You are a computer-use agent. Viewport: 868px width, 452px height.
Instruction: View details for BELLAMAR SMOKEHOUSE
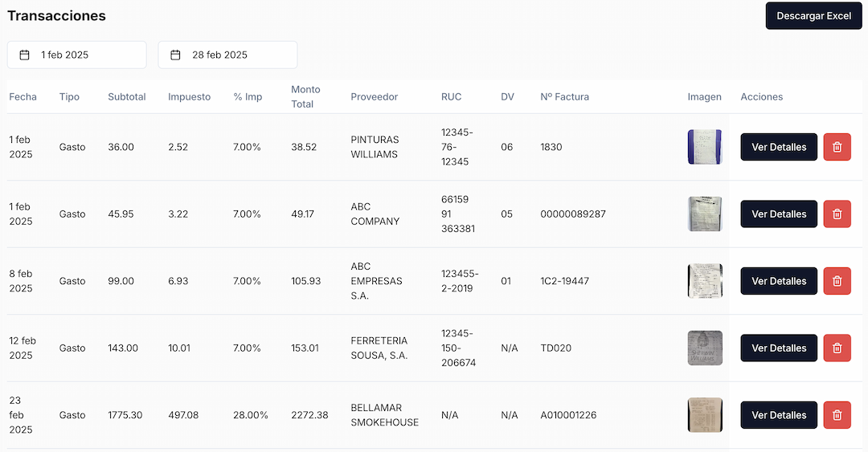[779, 415]
